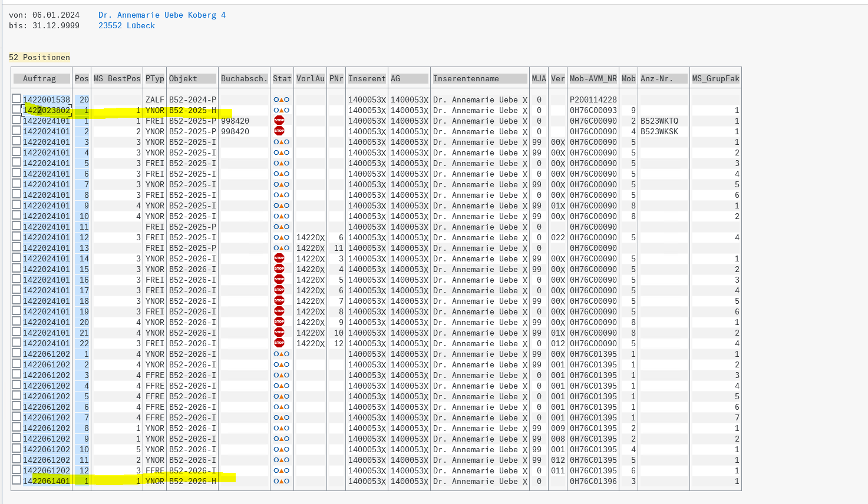The height and width of the screenshot is (504, 868).
Task: Select the VorlAu column header
Action: point(311,78)
